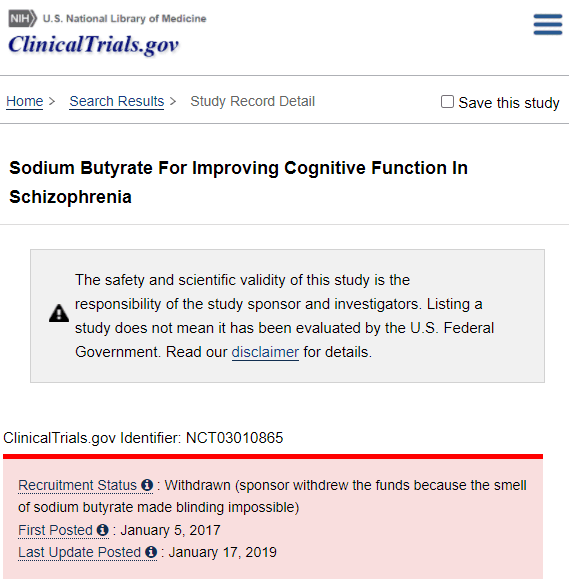The image size is (569, 588).
Task: Click the First Posted info icon
Action: pos(103,530)
